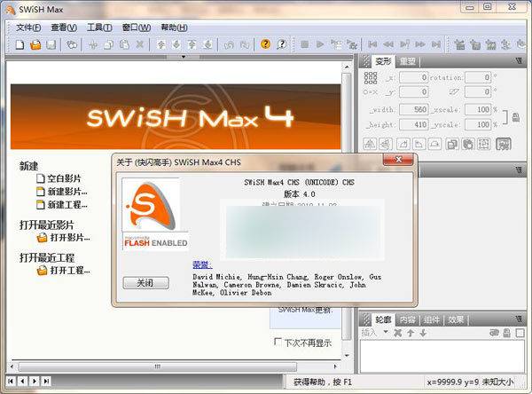
Task: Switch to the 效果 (Effects) tab
Action: click(x=457, y=319)
